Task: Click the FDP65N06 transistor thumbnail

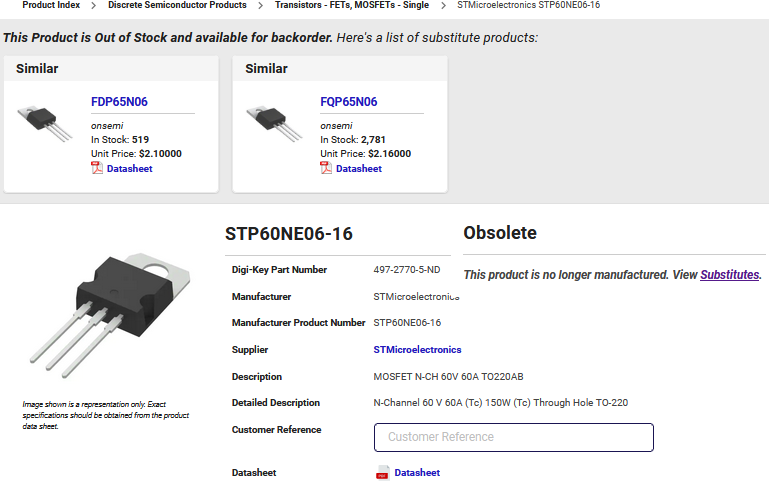Action: [45, 121]
